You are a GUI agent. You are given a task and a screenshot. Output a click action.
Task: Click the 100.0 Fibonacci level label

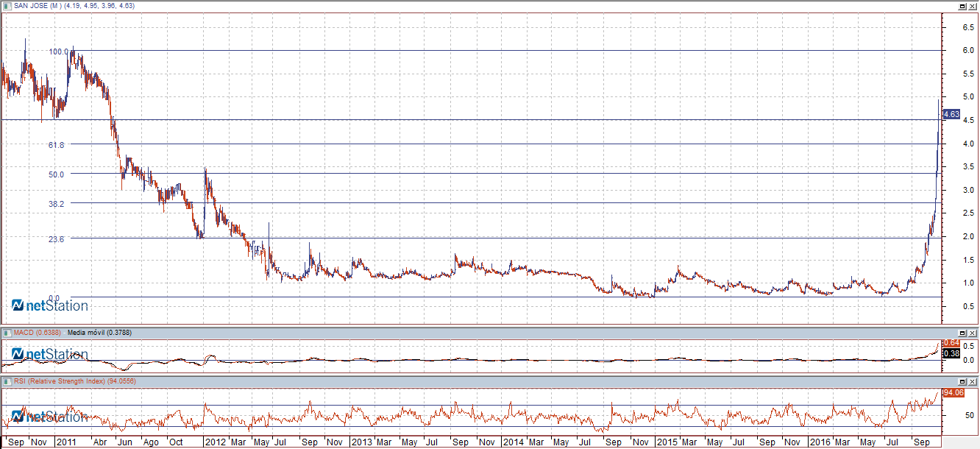(59, 52)
